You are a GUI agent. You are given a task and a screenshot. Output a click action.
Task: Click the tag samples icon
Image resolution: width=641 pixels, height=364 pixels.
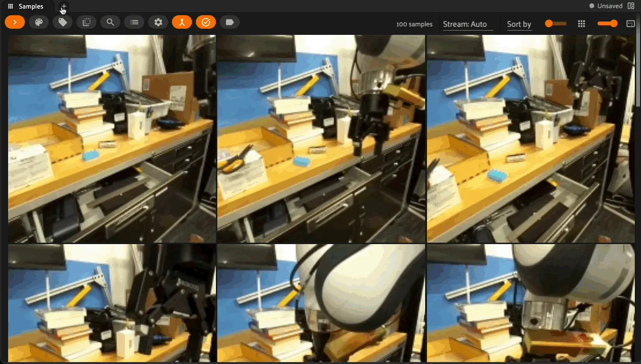(x=63, y=22)
